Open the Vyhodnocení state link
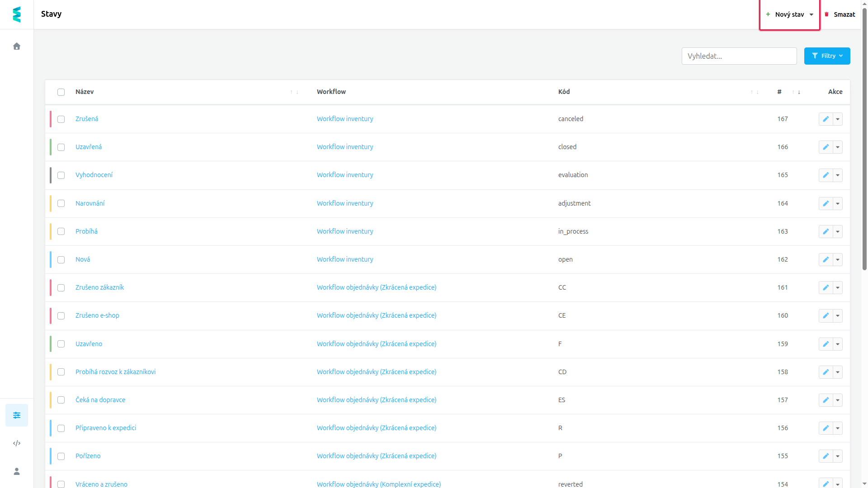Image resolution: width=868 pixels, height=488 pixels. [94, 175]
